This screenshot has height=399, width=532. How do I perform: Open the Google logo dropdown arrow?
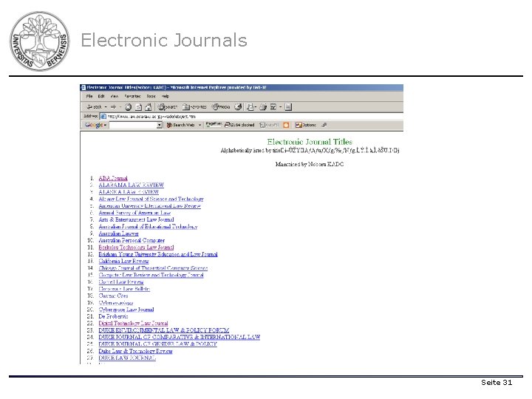105,125
